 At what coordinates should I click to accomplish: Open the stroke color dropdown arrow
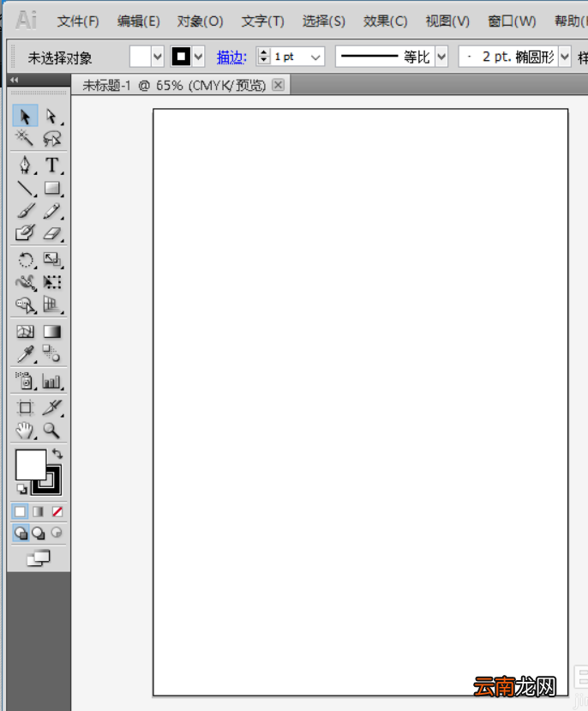click(198, 57)
